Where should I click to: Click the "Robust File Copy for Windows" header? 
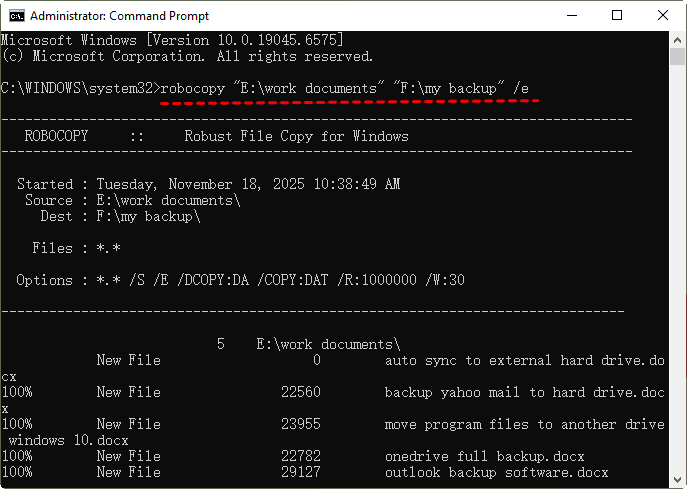tap(296, 136)
